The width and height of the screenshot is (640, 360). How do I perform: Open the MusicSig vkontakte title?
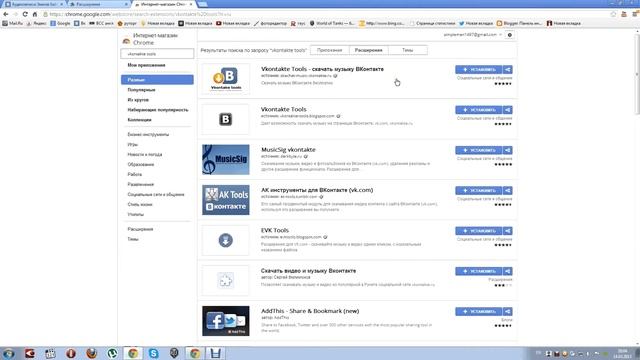(288, 150)
